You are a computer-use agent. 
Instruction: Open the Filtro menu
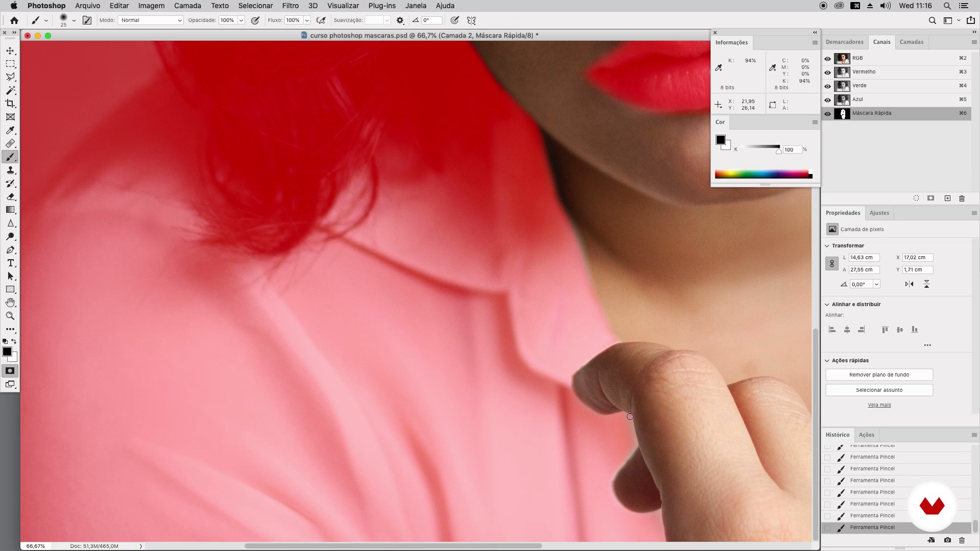point(290,6)
